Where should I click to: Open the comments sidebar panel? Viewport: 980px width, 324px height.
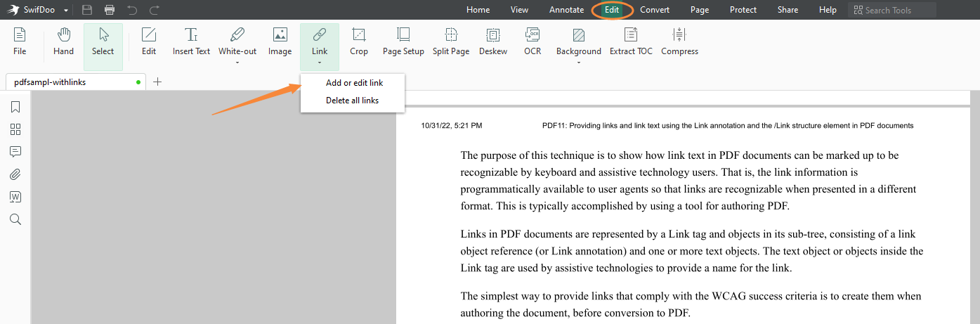15,152
